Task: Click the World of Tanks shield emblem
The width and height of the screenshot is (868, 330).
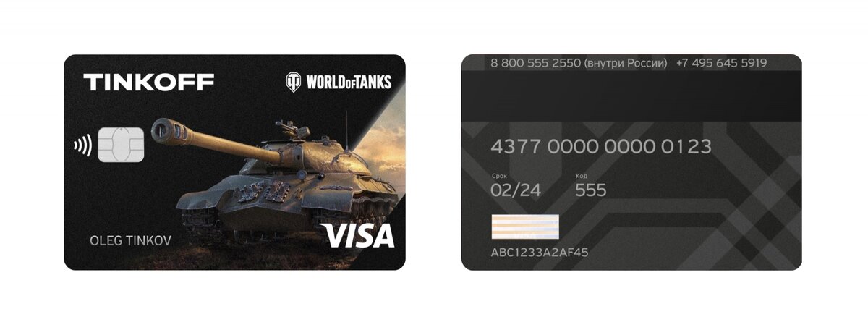Action: tap(294, 82)
